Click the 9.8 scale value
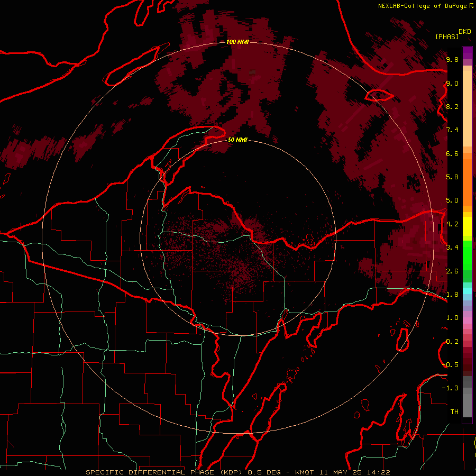 pos(452,59)
